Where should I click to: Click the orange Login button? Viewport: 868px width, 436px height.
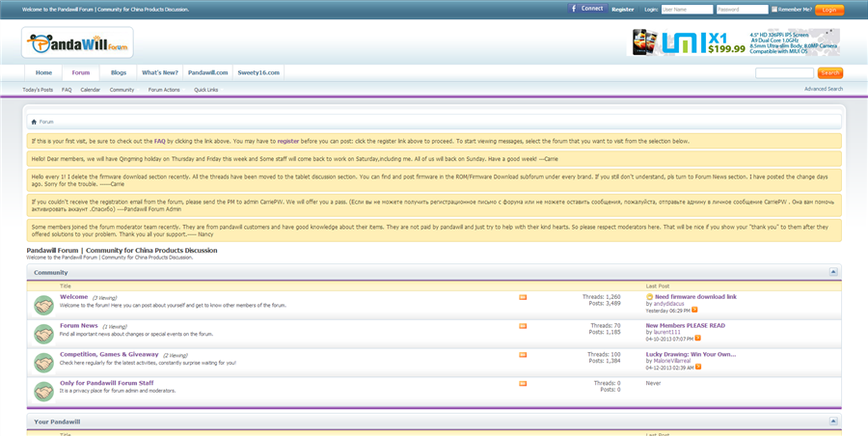pos(829,10)
